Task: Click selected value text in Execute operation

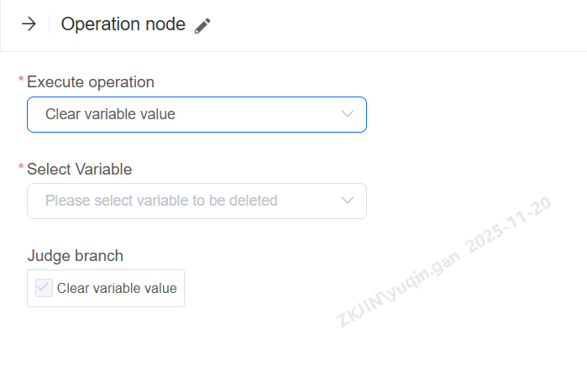Action: pyautogui.click(x=110, y=114)
